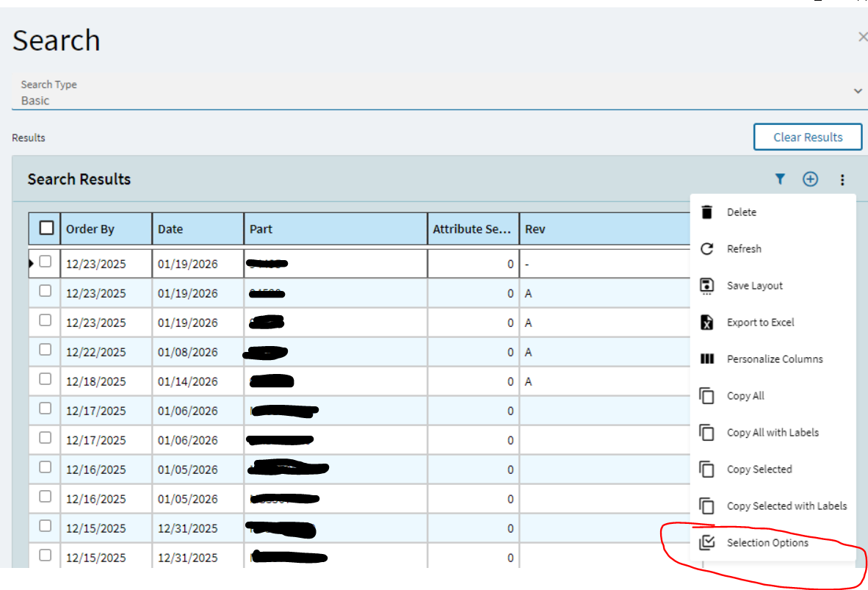Check the first 12/16/2025 row
The height and width of the screenshot is (590, 868).
46,467
